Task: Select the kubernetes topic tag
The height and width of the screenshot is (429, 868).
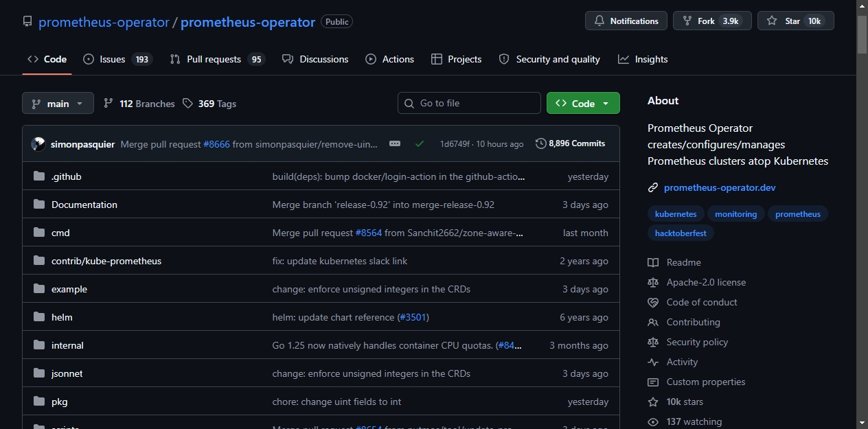Action: [676, 214]
